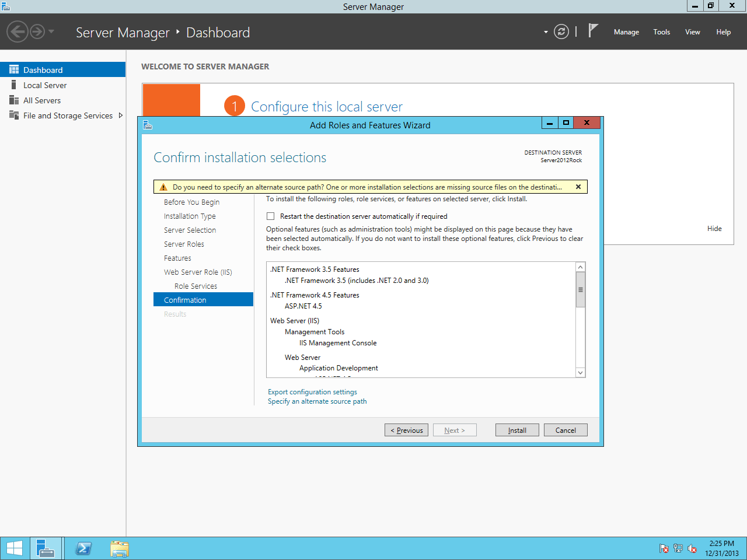Click the network tray icon

point(678,548)
